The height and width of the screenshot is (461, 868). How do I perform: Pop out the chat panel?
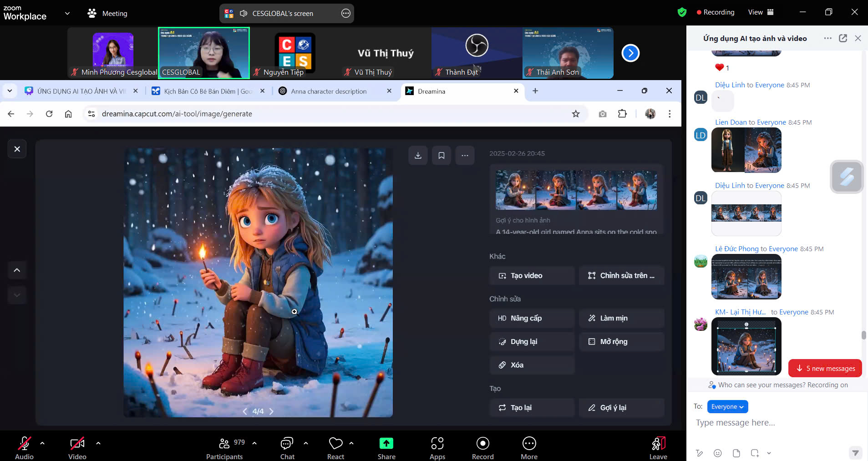pos(843,38)
